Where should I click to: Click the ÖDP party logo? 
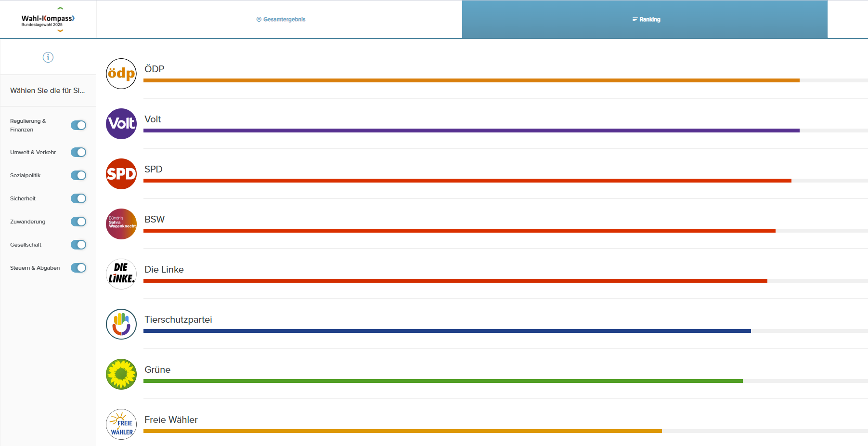pos(121,74)
